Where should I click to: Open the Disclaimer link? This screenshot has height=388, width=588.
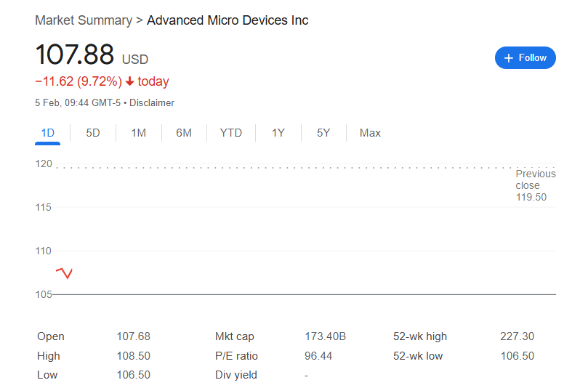(152, 103)
